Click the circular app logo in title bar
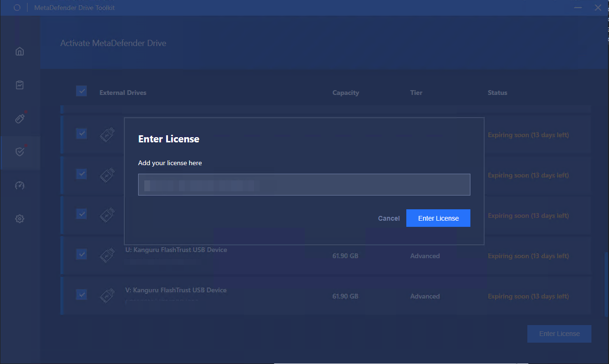Viewport: 609px width, 364px height. point(17,8)
